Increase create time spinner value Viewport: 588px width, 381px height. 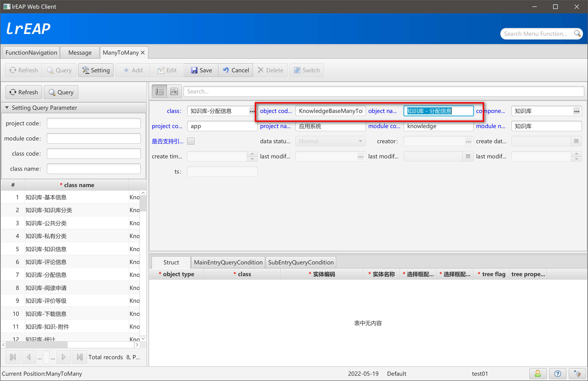252,154
